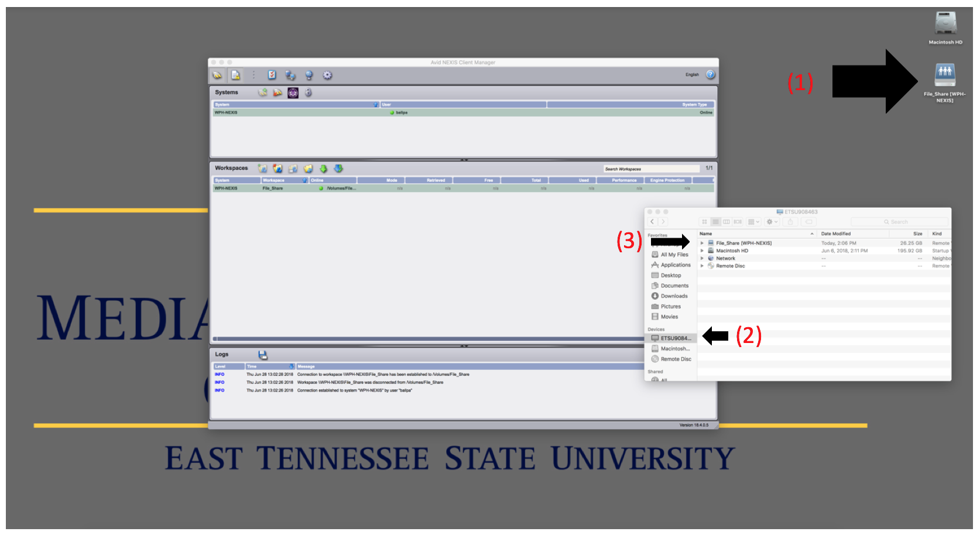Viewport: 980px width, 535px height.
Task: Open Applications in Finder sidebar
Action: pos(675,265)
